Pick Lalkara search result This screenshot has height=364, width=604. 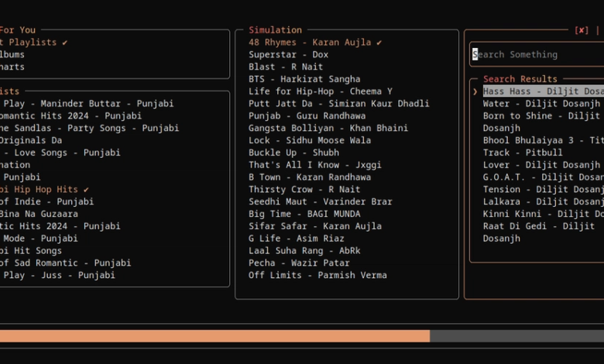click(543, 202)
